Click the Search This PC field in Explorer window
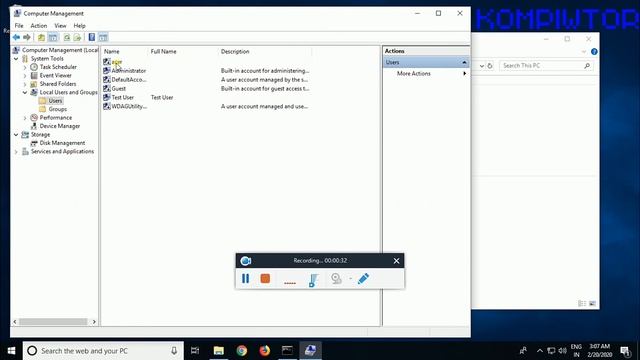The width and height of the screenshot is (640, 360). pos(546,66)
